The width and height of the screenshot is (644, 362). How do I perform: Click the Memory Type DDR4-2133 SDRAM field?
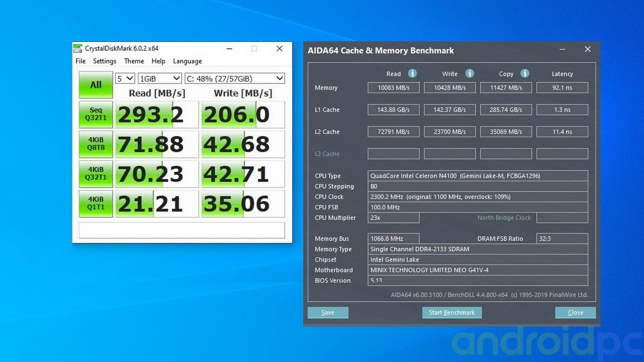(x=478, y=249)
